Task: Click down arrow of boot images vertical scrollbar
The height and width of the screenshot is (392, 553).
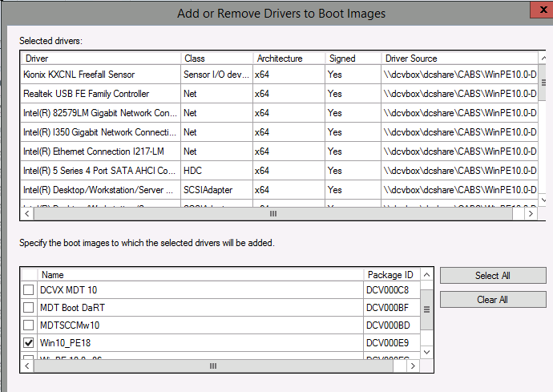Action: point(427,352)
